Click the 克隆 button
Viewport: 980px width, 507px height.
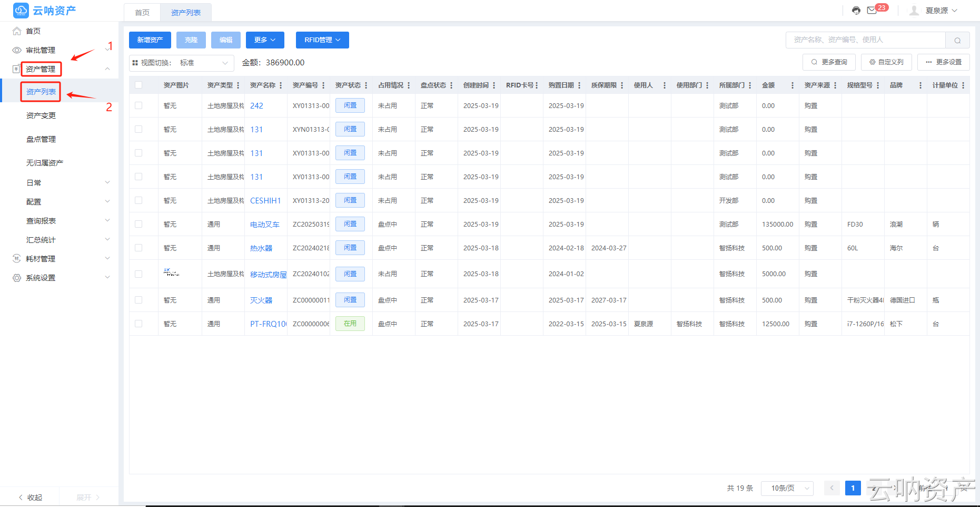click(191, 40)
